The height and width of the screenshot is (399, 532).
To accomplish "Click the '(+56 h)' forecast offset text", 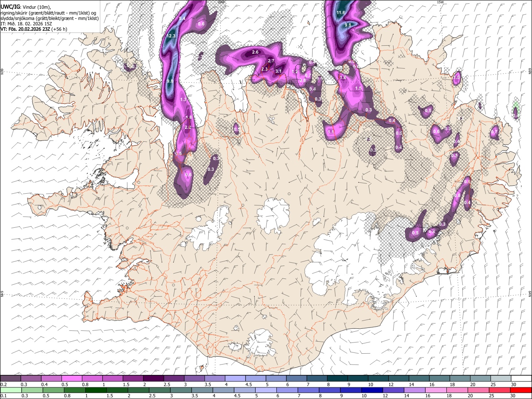I will 59,29.
